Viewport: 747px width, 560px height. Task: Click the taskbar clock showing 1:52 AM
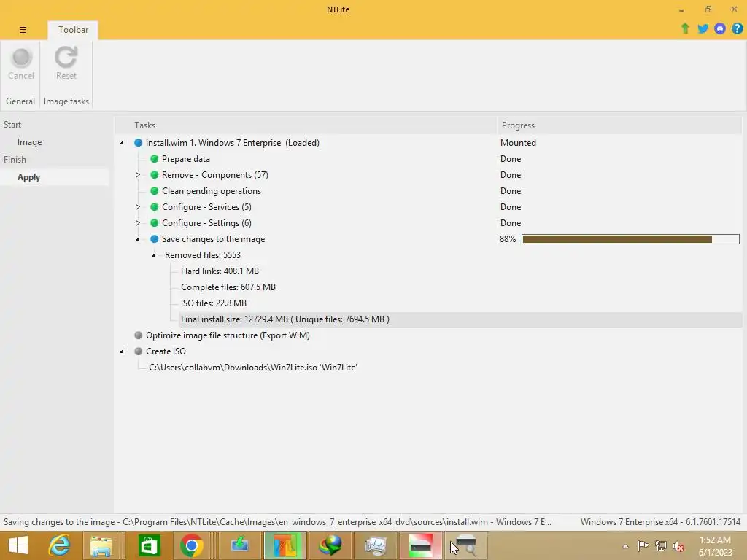coord(715,546)
